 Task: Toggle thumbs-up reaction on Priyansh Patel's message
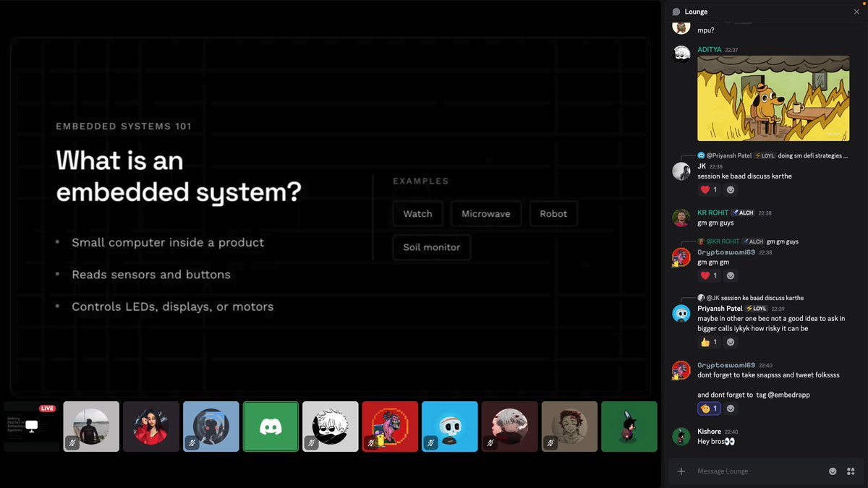[709, 342]
